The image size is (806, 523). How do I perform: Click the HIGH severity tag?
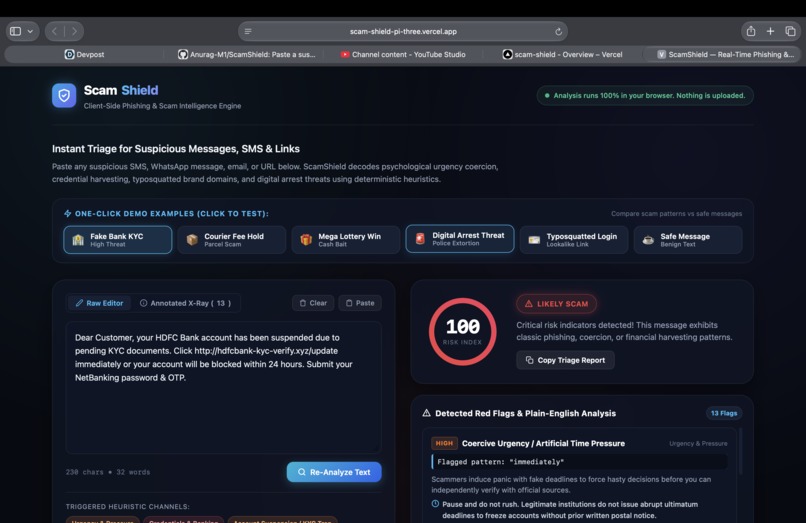click(x=444, y=443)
